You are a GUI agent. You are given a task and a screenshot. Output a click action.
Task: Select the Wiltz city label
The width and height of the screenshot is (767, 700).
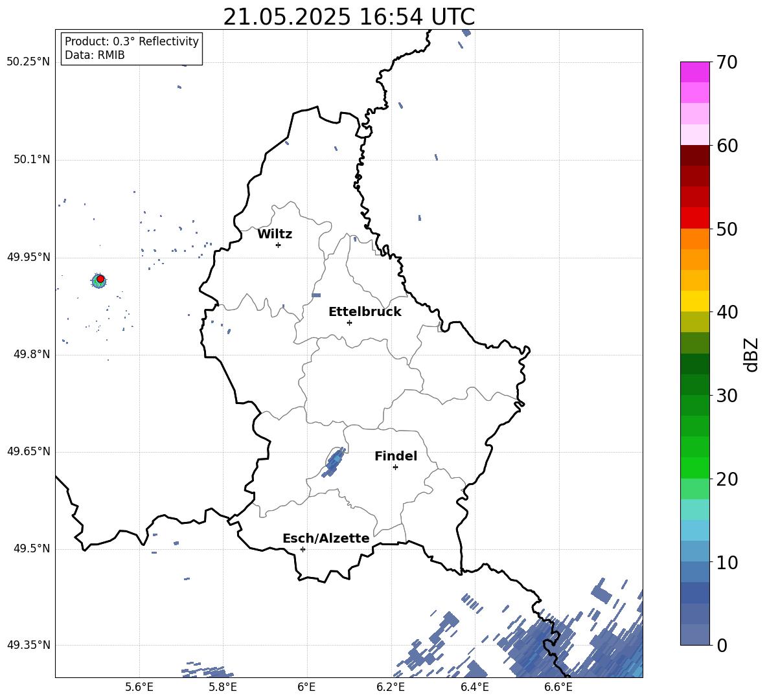[275, 234]
